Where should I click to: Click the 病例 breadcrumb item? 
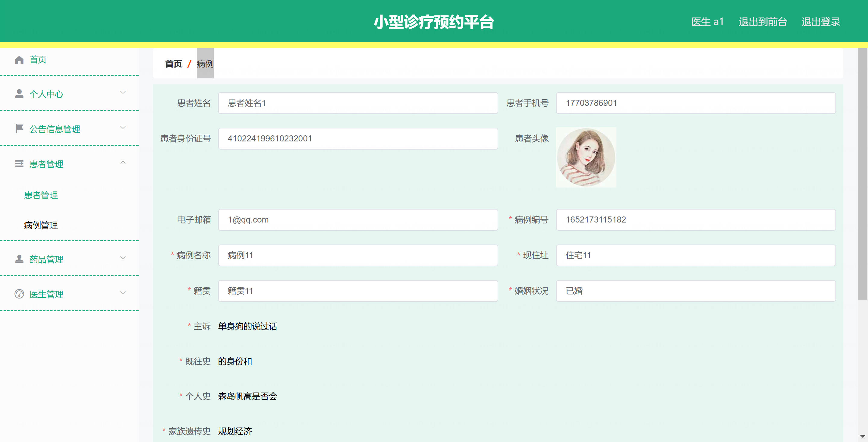[205, 64]
